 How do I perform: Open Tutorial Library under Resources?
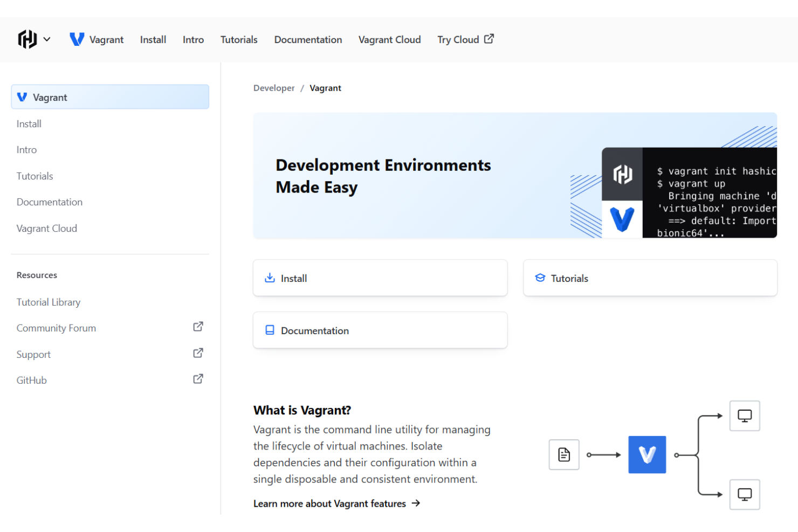pos(48,302)
